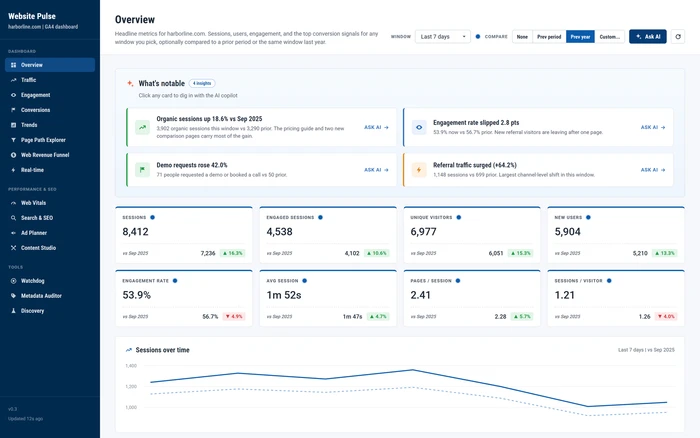
Task: Toggle the blue dot on Avg Session card
Action: click(304, 281)
